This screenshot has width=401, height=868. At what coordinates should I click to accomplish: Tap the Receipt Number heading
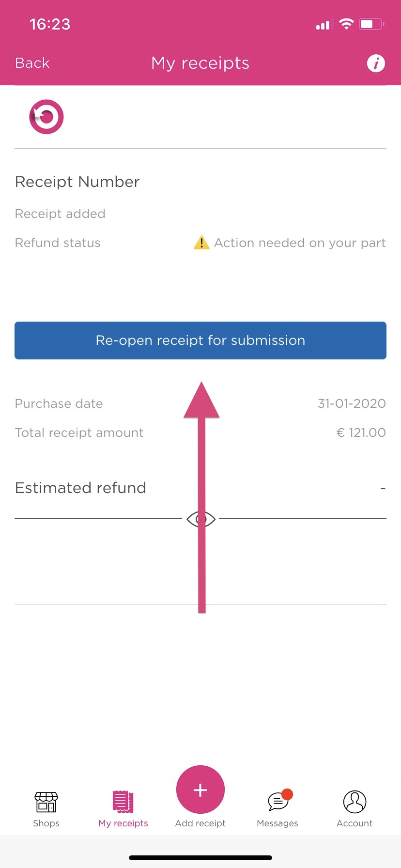click(77, 182)
